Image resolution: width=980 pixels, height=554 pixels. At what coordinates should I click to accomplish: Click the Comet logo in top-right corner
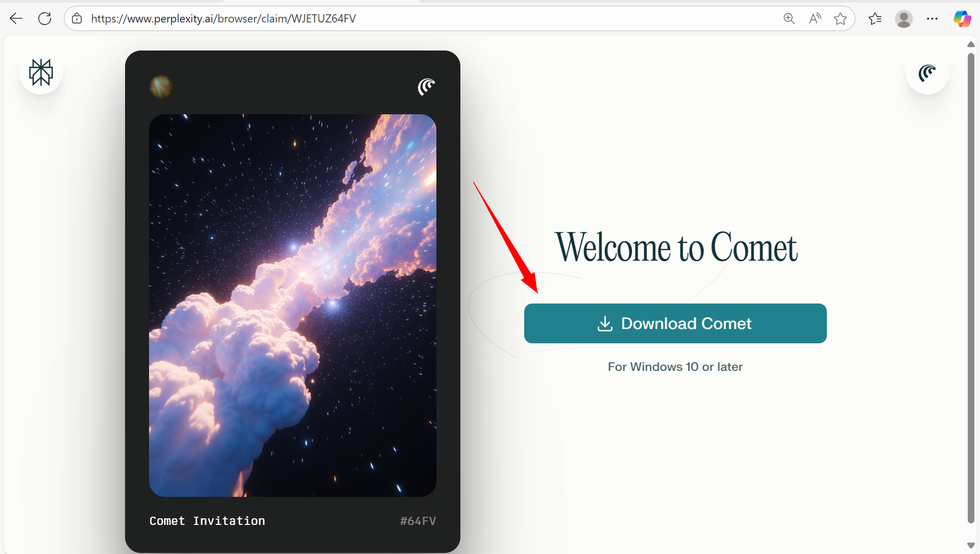[927, 72]
